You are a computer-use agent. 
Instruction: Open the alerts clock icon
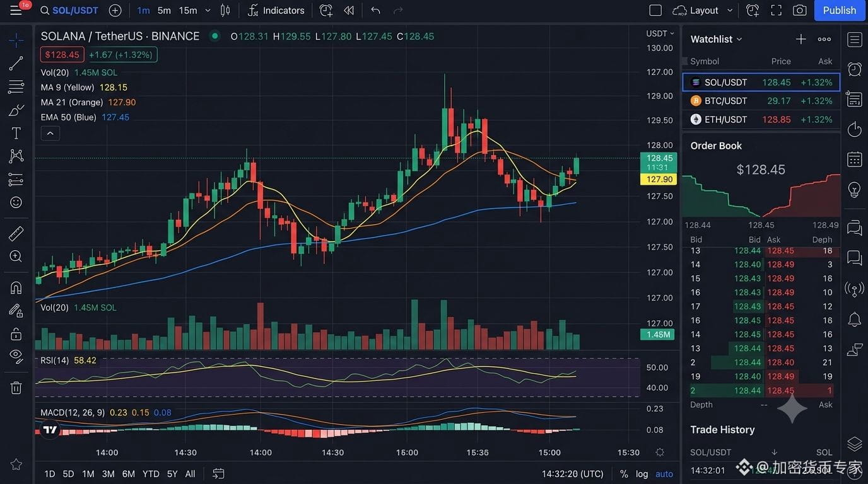(x=855, y=69)
